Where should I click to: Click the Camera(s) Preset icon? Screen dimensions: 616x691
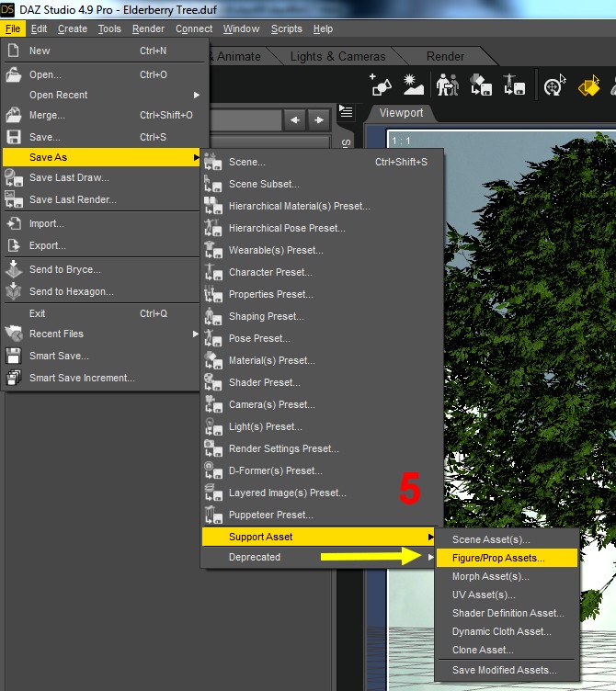pos(213,404)
